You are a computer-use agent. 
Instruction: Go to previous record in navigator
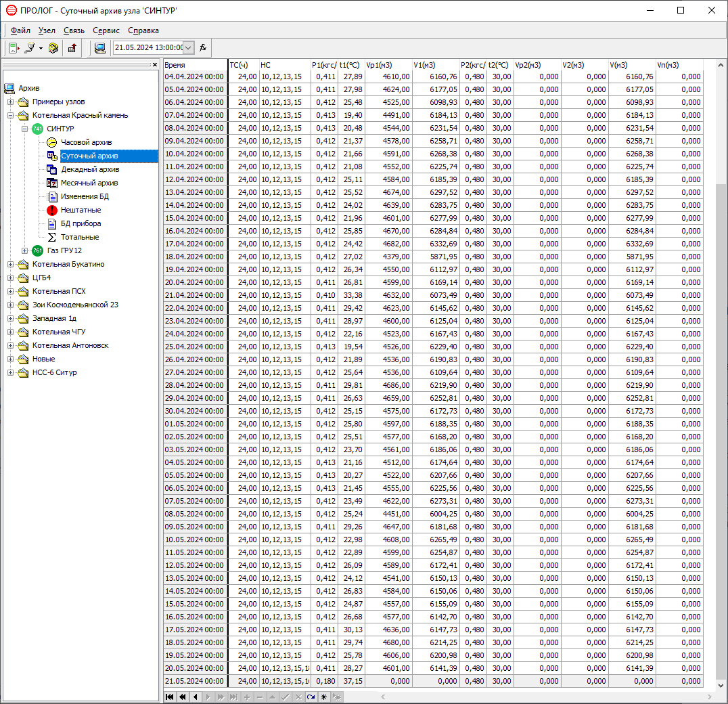(x=195, y=697)
